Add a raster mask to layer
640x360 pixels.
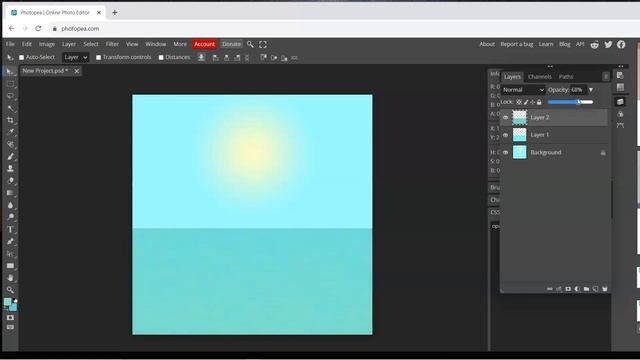568,289
